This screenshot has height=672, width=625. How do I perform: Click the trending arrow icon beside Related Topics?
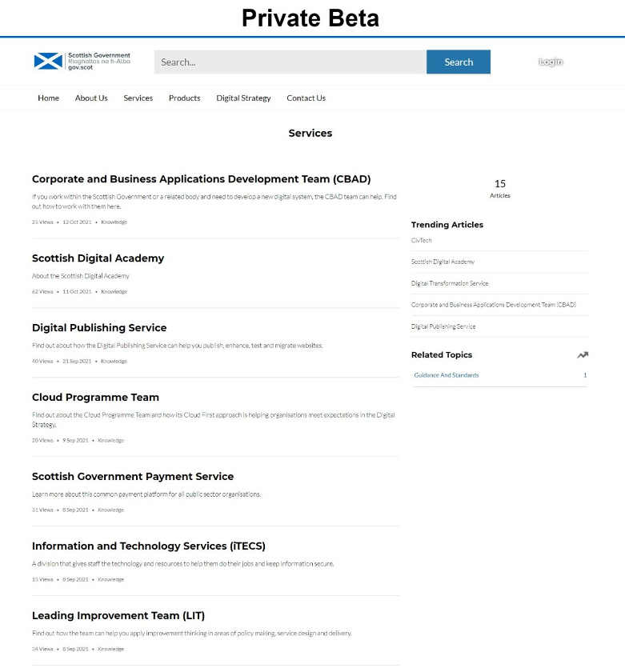[x=582, y=355]
